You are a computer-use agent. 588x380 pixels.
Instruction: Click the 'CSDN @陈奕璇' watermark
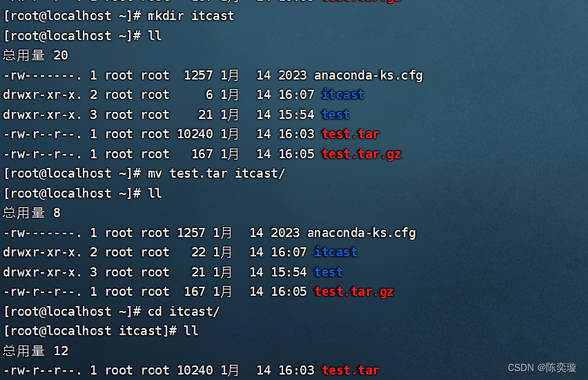click(x=542, y=368)
